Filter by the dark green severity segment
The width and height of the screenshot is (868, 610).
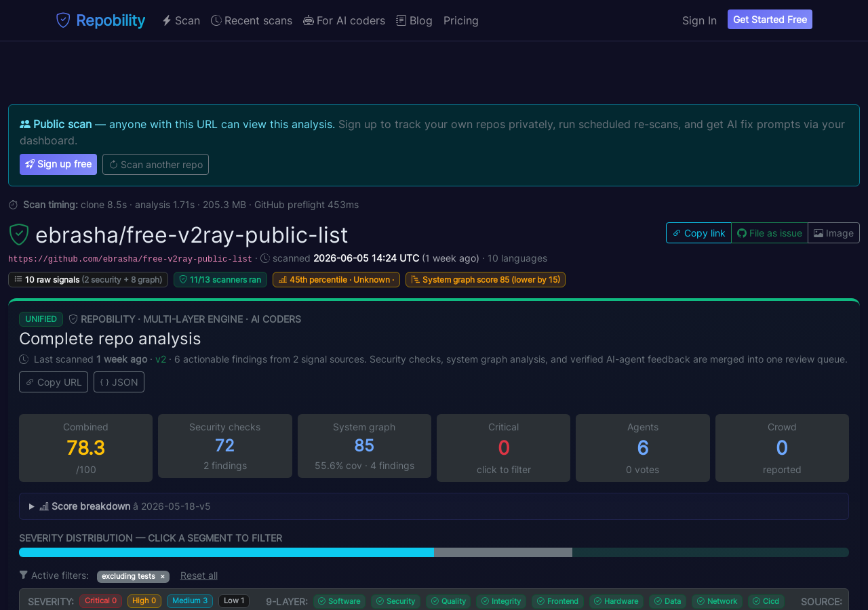711,552
